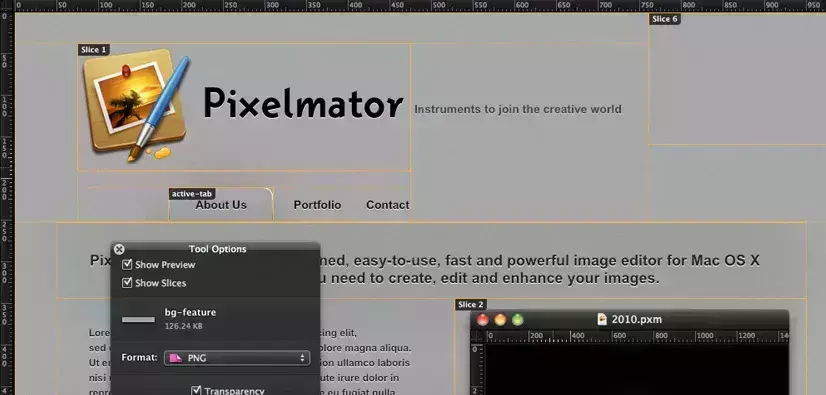826x395 pixels.
Task: Open the Format PNG dropdown
Action: [237, 358]
